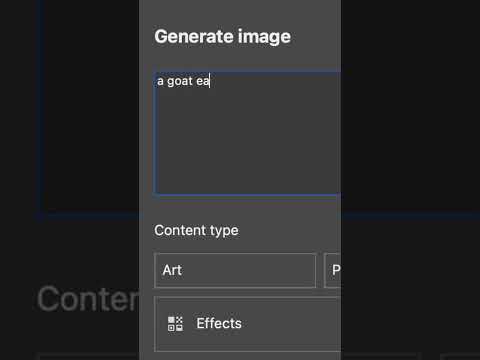Image resolution: width=480 pixels, height=360 pixels.
Task: Click the dark backdrop right of the panel
Action: coord(410,133)
